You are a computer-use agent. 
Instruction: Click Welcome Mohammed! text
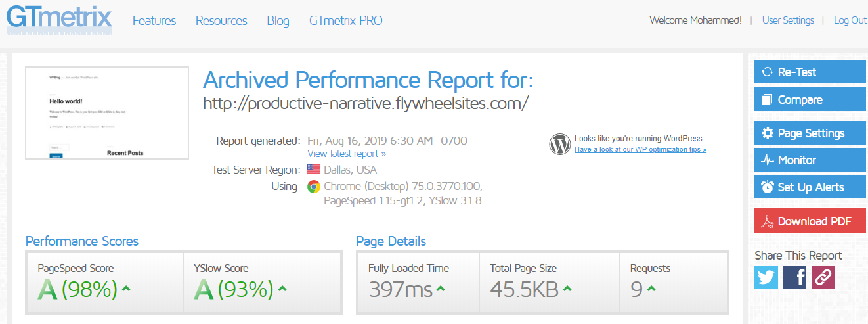click(x=695, y=20)
